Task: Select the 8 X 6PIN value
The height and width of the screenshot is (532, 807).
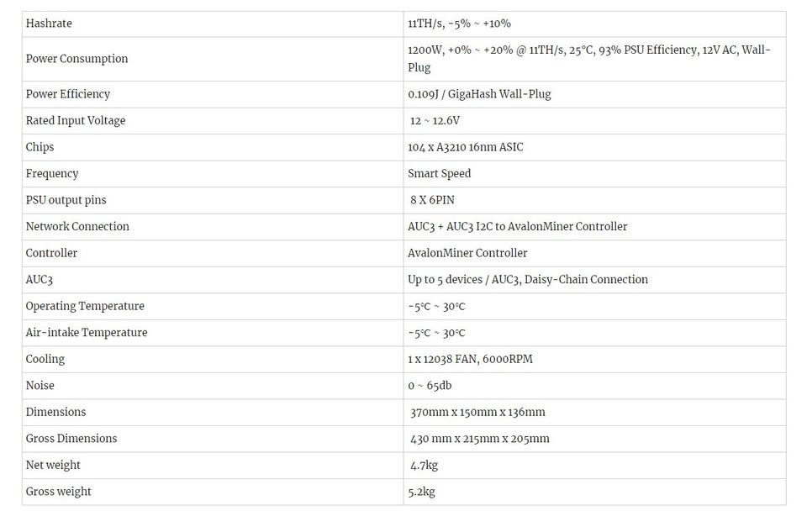Action: [x=432, y=200]
